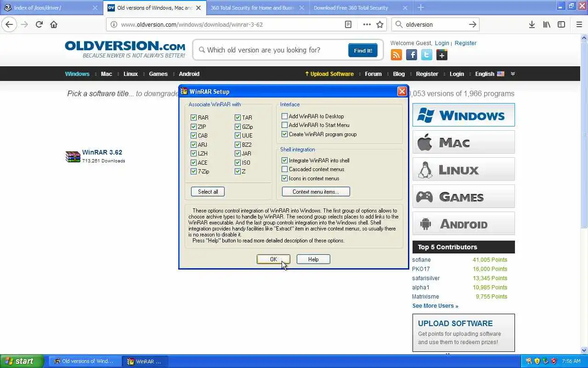This screenshot has height=368, width=588.
Task: Click the Firefox back arrow button
Action: point(9,24)
